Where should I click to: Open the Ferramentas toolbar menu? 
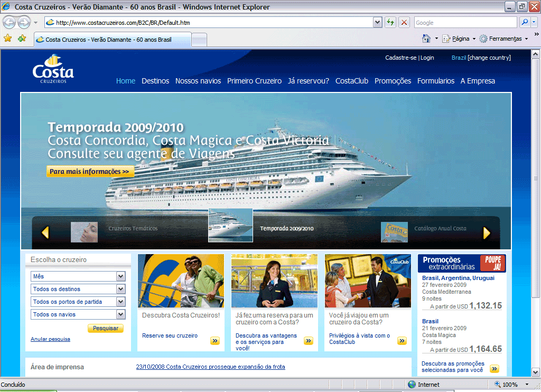pos(503,39)
